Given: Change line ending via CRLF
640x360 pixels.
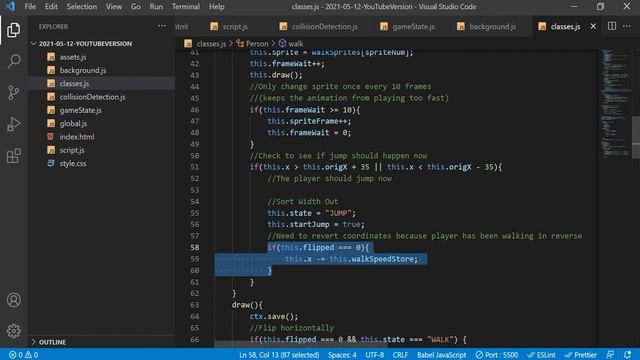Looking at the screenshot, I should [400, 355].
